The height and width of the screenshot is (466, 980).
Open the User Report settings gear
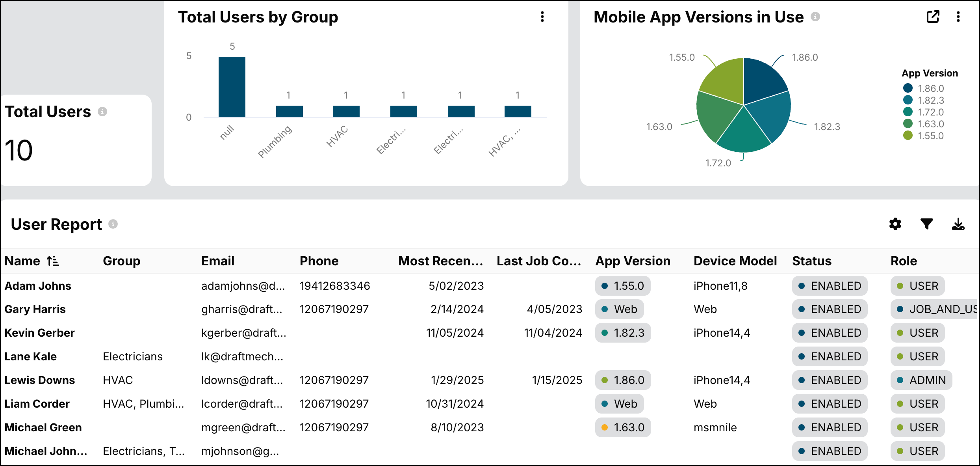895,224
